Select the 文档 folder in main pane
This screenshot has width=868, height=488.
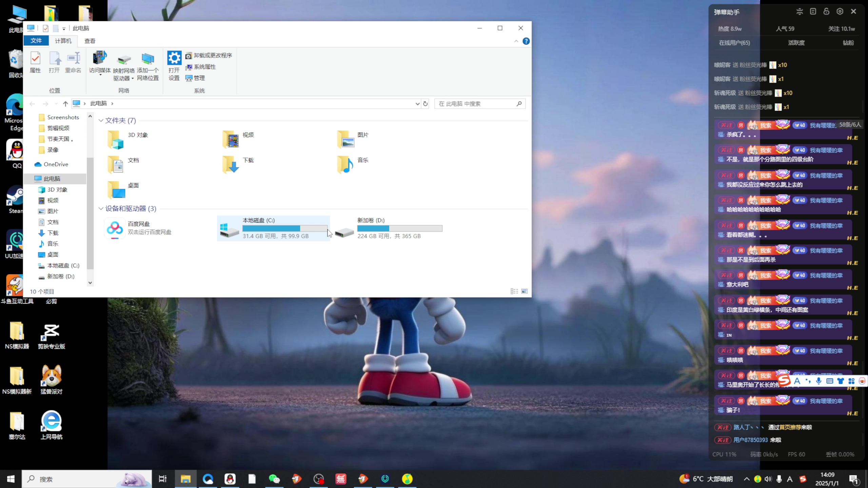[123, 165]
